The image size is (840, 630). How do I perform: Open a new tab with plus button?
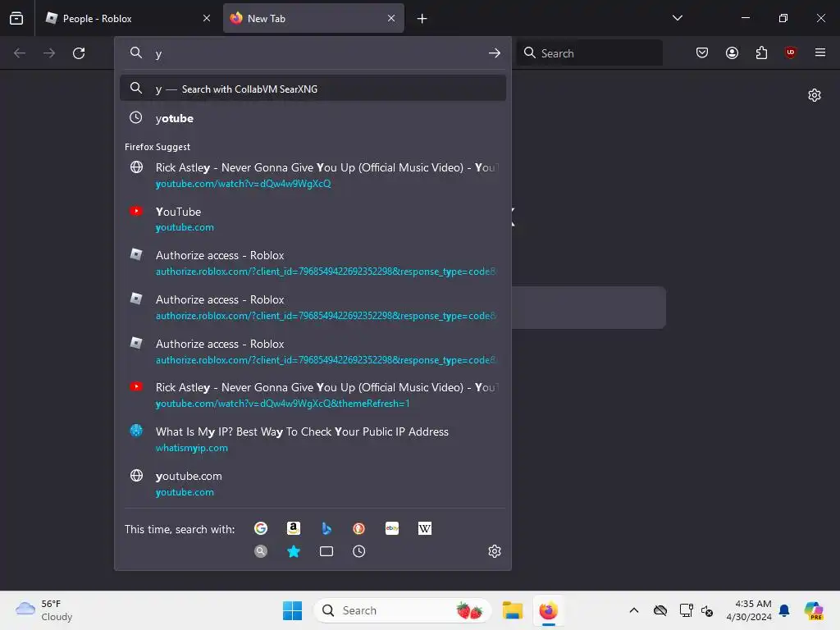(422, 19)
